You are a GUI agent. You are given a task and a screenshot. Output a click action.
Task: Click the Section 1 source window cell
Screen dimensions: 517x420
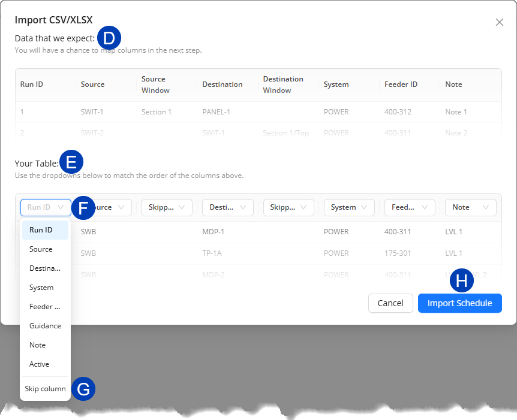pyautogui.click(x=157, y=112)
